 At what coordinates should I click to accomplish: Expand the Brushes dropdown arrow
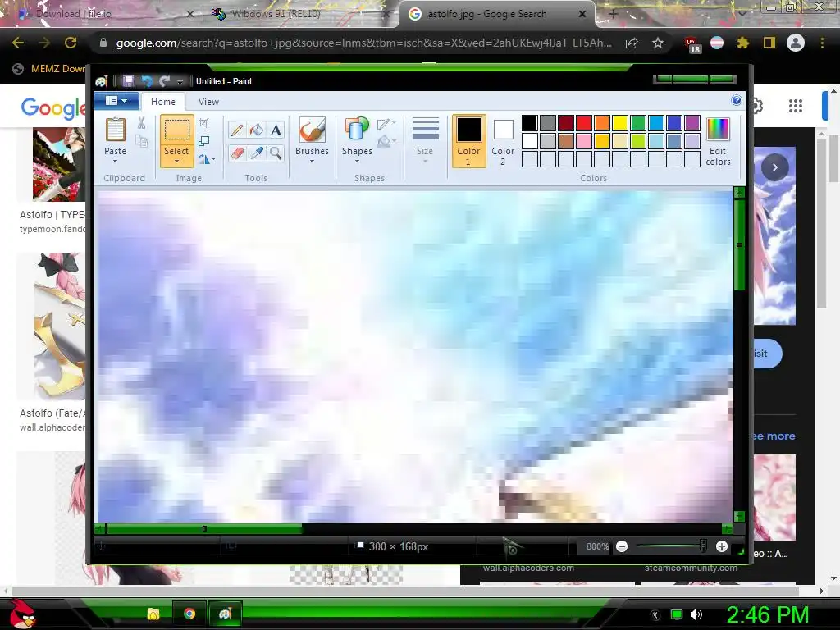pos(312,162)
